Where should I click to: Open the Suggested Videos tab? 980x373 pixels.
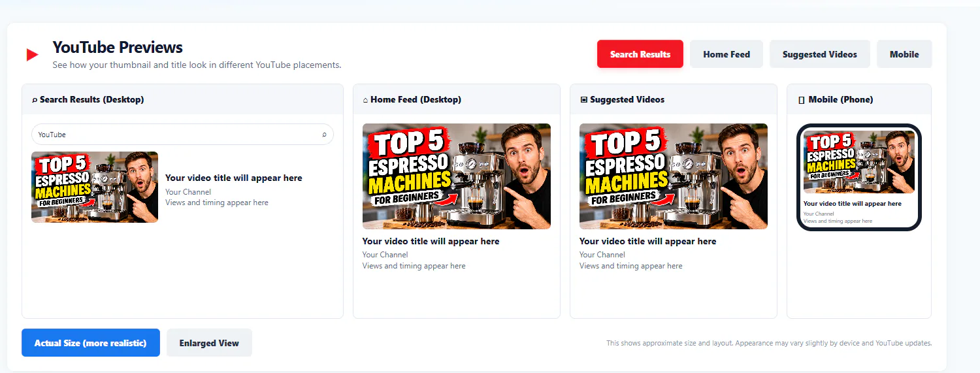click(820, 54)
